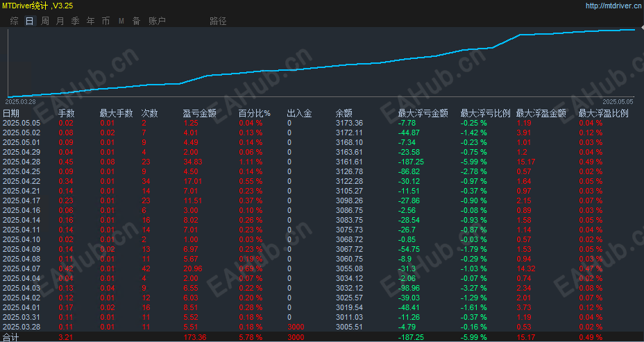Select the 2025.04.07 date row
644x342 pixels.
coord(22,268)
